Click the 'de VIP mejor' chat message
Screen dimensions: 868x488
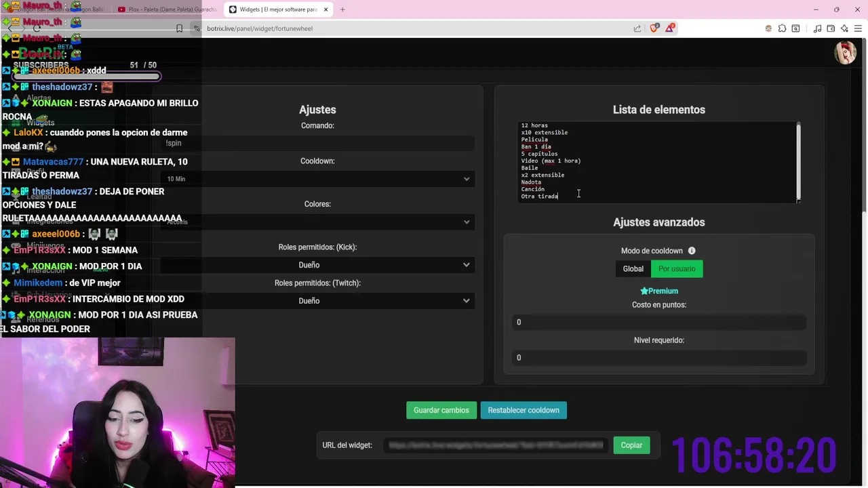click(94, 283)
